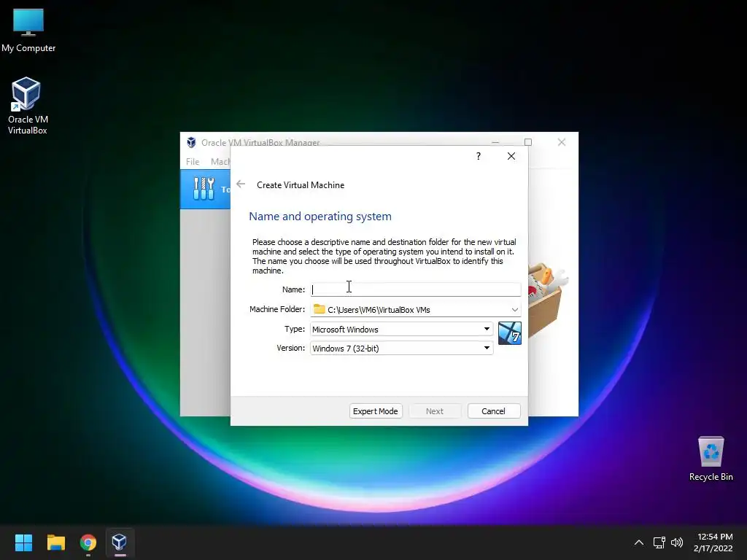
Task: Switch to Expert Mode
Action: pos(376,411)
